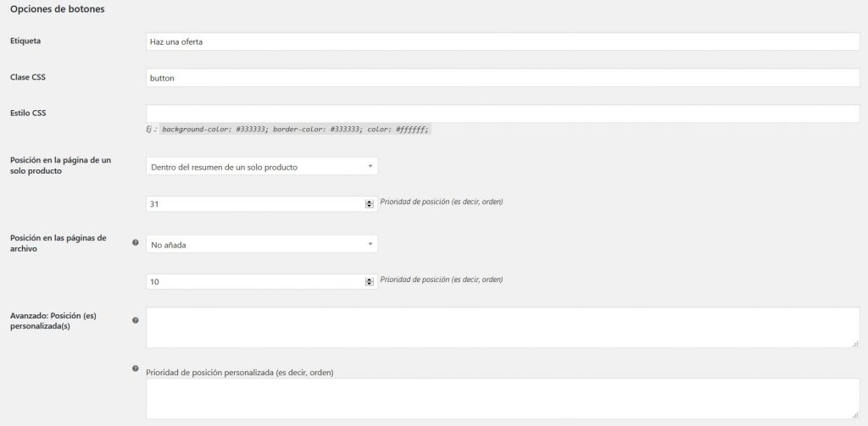This screenshot has width=868, height=426.
Task: Increment archive priority value 10
Action: click(x=369, y=279)
